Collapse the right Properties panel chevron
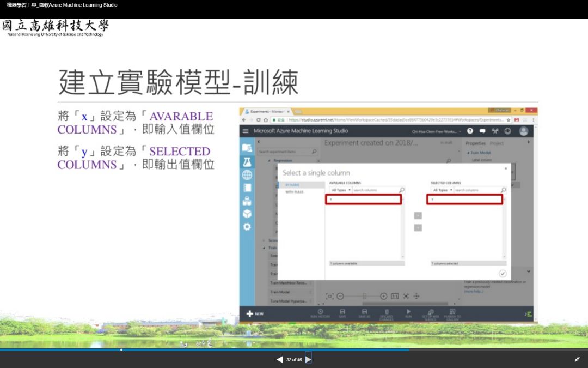The width and height of the screenshot is (588, 368). pyautogui.click(x=528, y=142)
